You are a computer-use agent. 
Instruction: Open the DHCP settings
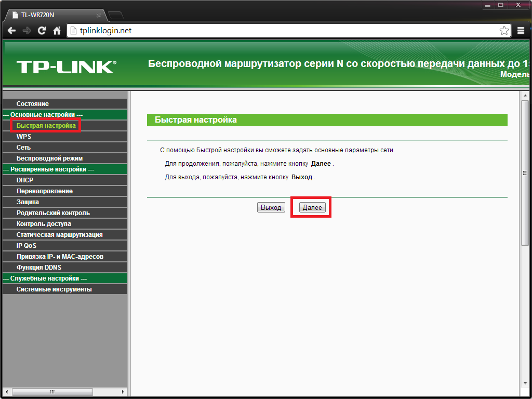coord(25,180)
